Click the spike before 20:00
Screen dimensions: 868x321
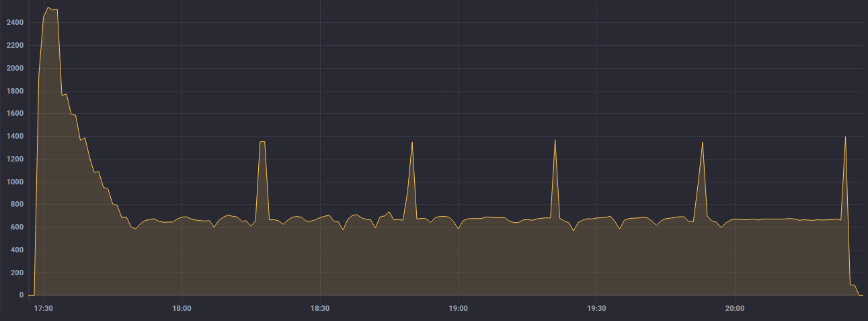click(703, 143)
